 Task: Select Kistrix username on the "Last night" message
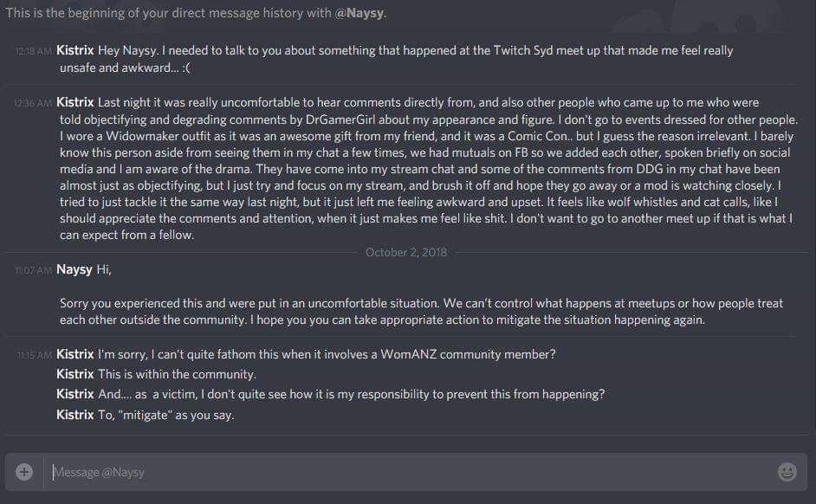pyautogui.click(x=75, y=102)
